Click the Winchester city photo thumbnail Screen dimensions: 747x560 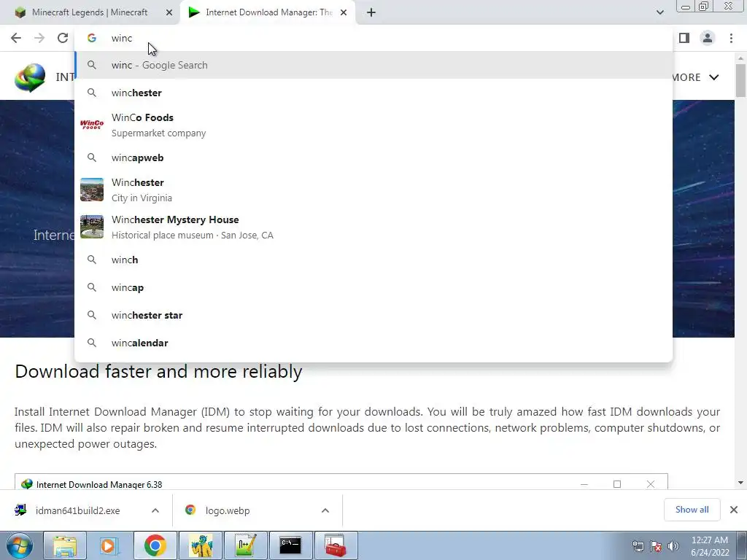[x=91, y=190]
